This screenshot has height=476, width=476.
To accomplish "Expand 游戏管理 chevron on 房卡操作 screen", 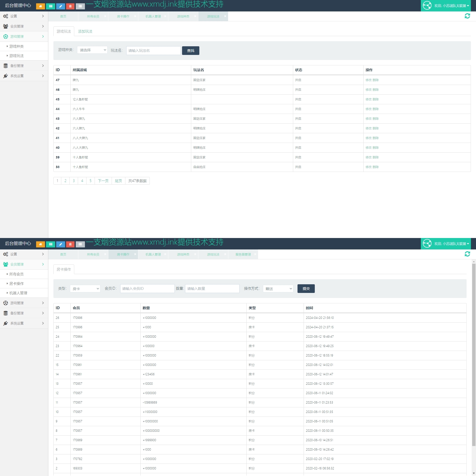I will point(43,303).
